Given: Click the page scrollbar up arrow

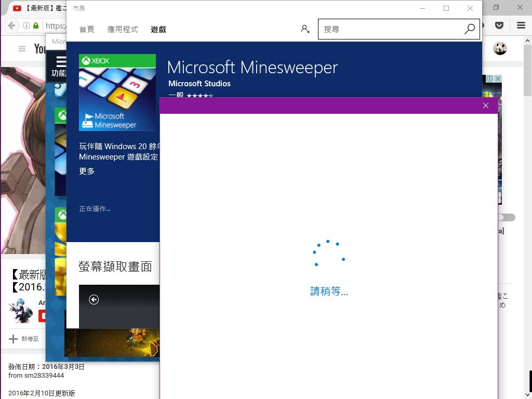Looking at the screenshot, I should 528,41.
